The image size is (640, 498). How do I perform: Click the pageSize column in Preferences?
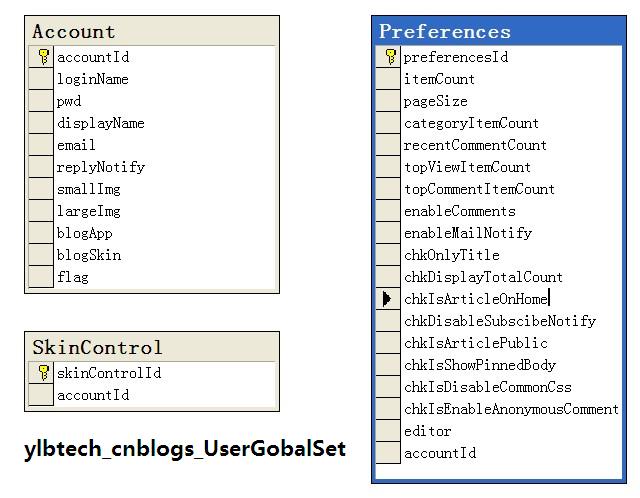coord(435,101)
